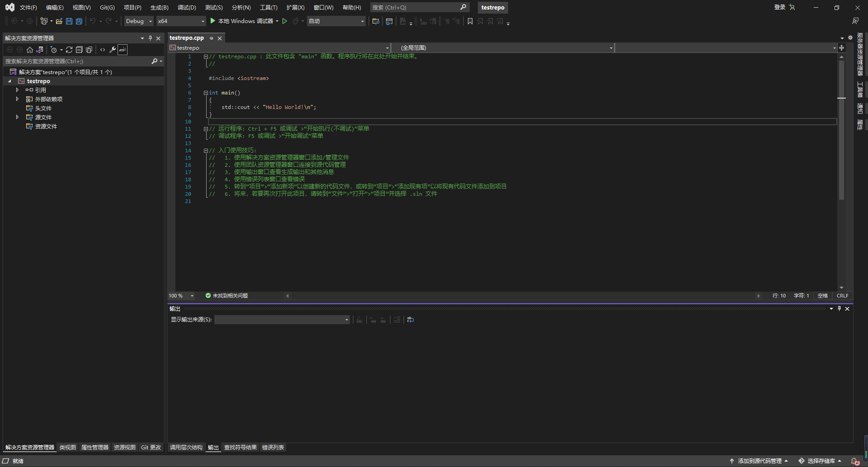
Task: Switch to the 错误列表 tab
Action: [x=273, y=448]
